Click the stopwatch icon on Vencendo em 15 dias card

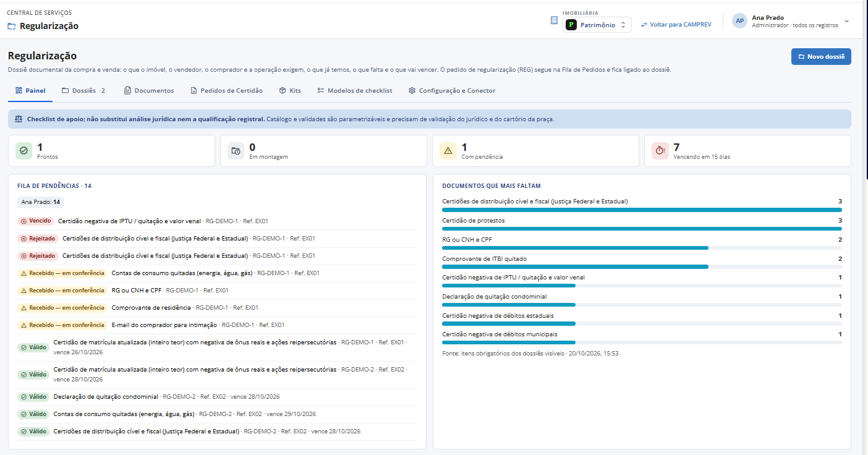660,150
